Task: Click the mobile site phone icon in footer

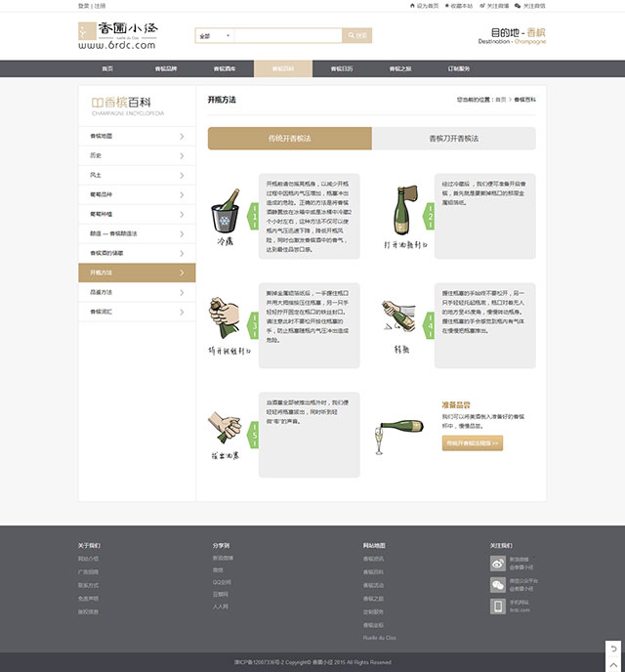Action: pyautogui.click(x=498, y=607)
